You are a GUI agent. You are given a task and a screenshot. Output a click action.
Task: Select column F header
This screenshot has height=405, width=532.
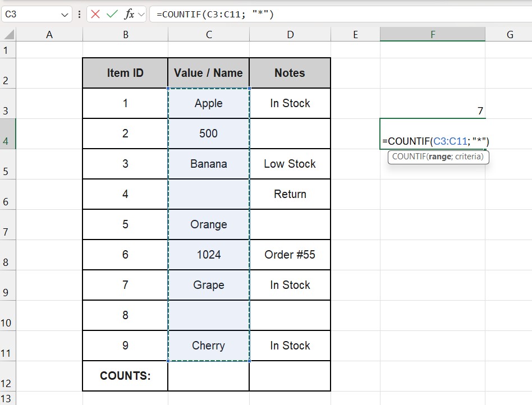(x=432, y=35)
